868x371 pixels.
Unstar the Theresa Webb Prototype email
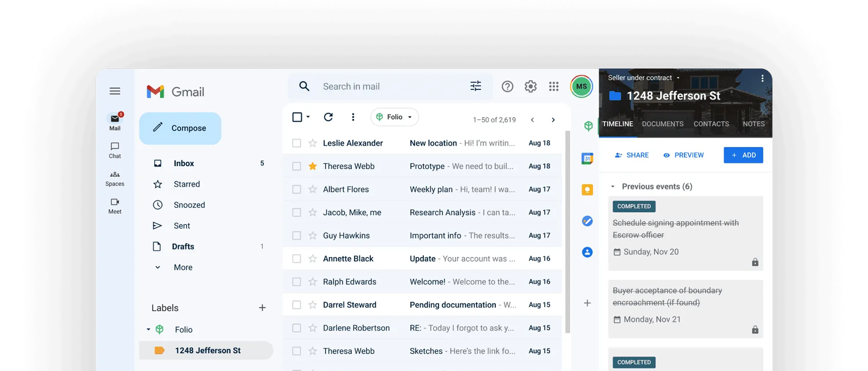(x=312, y=166)
